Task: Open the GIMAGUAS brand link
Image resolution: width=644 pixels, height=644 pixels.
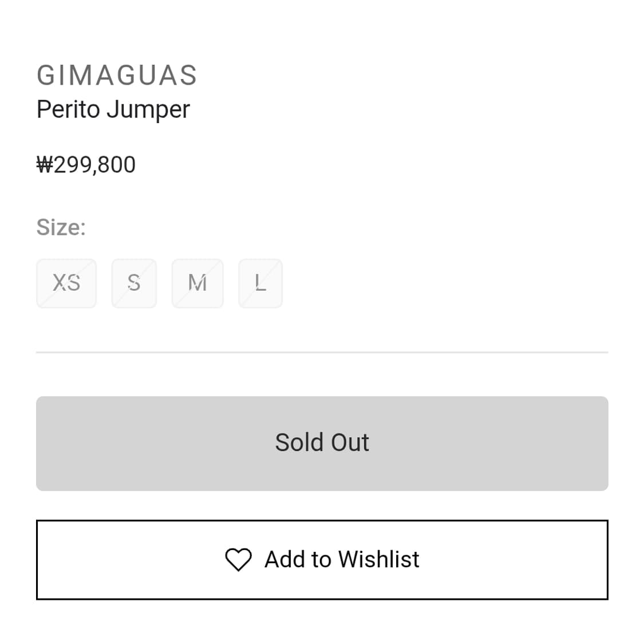Action: 117,75
